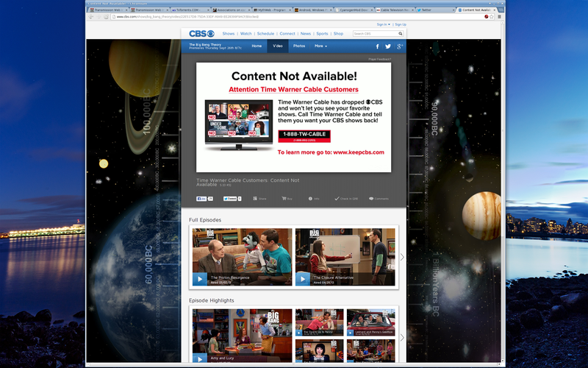Switch to the MythWeb Program browser tab
This screenshot has width=588, height=368.
click(x=271, y=10)
